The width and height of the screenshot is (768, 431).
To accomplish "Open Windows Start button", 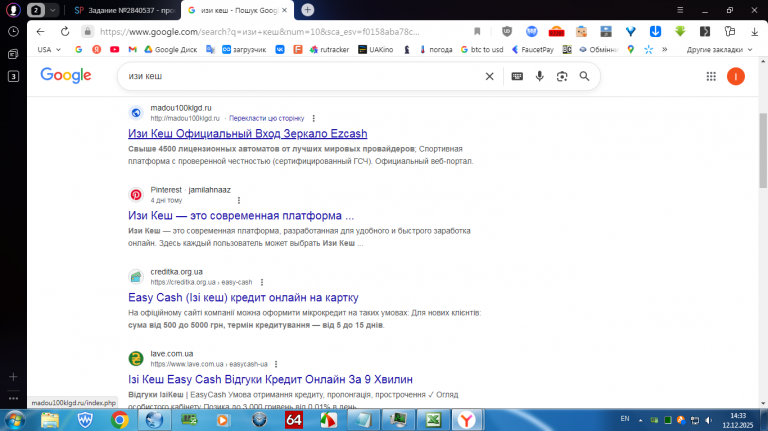I will 14,420.
